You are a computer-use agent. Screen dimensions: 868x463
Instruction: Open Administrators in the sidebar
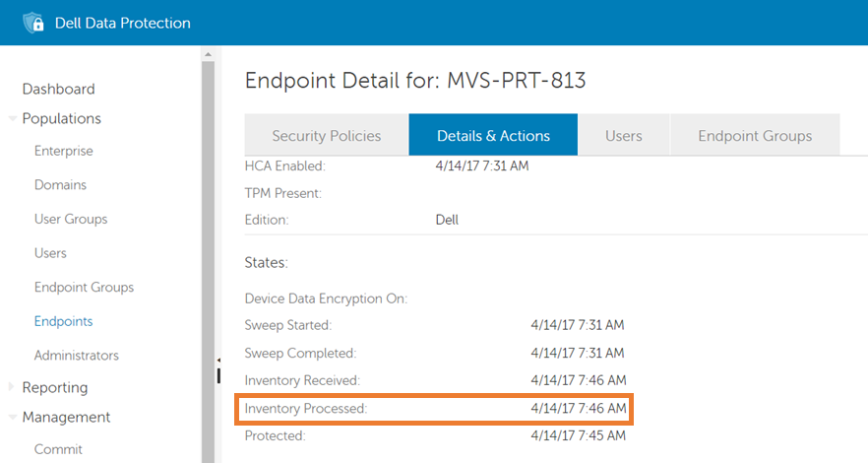click(x=76, y=356)
